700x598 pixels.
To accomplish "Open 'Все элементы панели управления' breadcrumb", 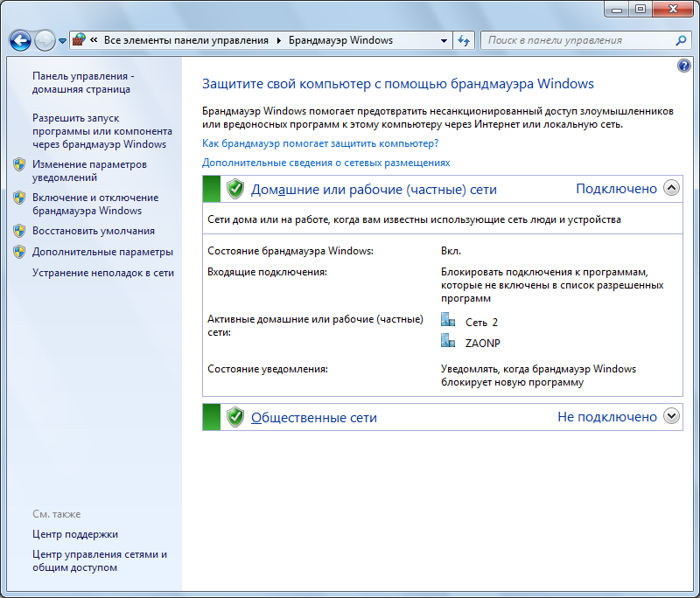I will [x=186, y=40].
